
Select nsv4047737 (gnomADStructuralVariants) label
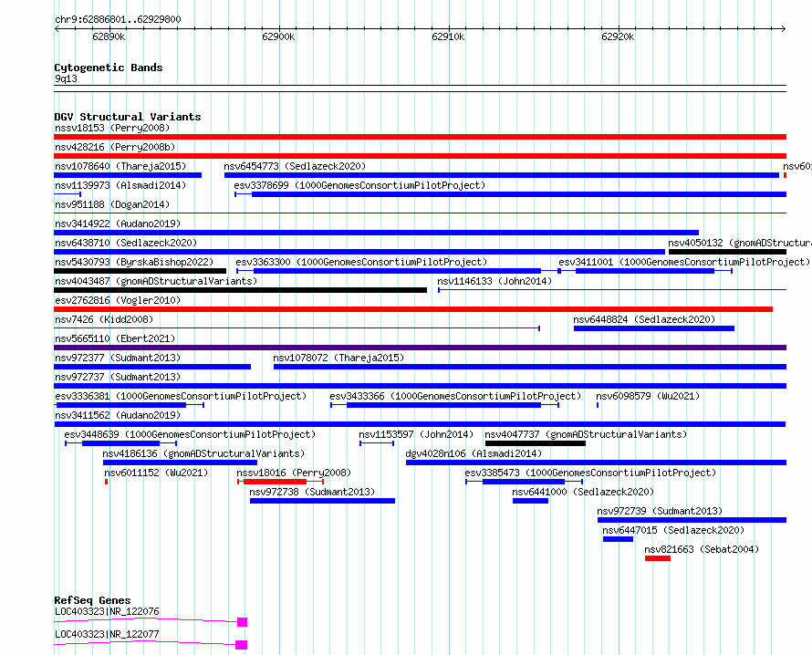point(587,434)
